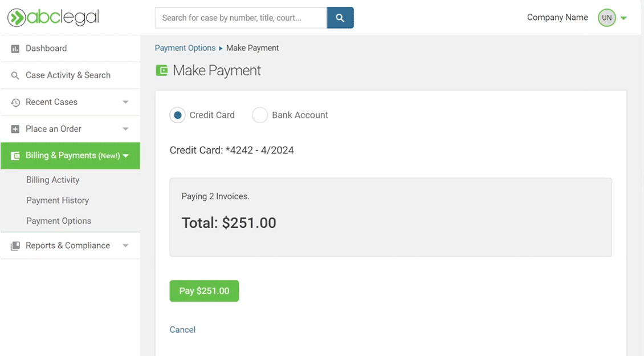
Task: Click the Case Activity search icon
Action: pos(15,75)
